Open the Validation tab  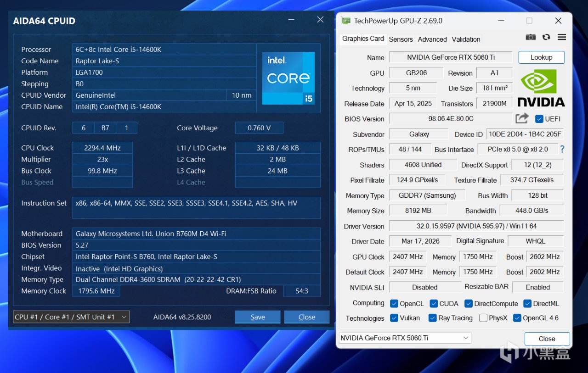point(466,39)
